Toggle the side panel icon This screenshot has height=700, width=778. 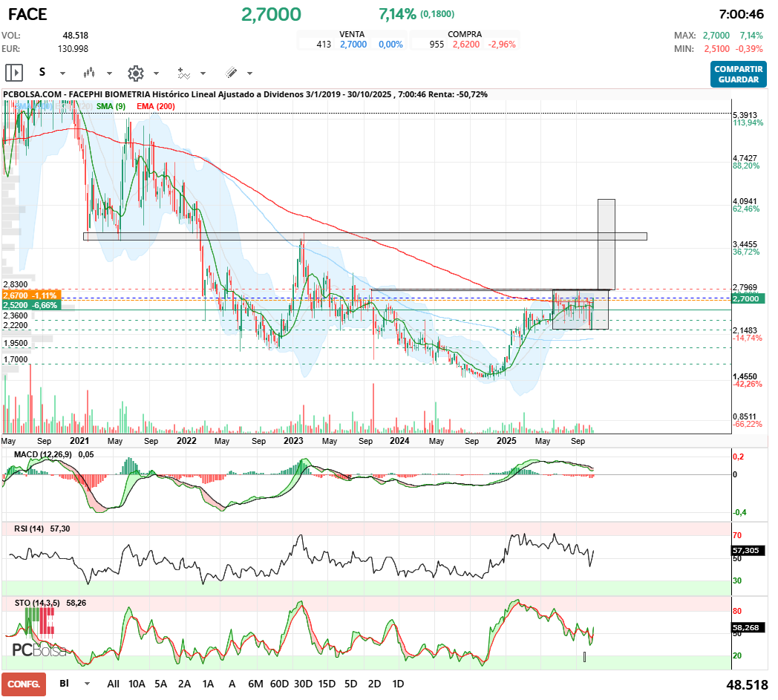tap(13, 73)
